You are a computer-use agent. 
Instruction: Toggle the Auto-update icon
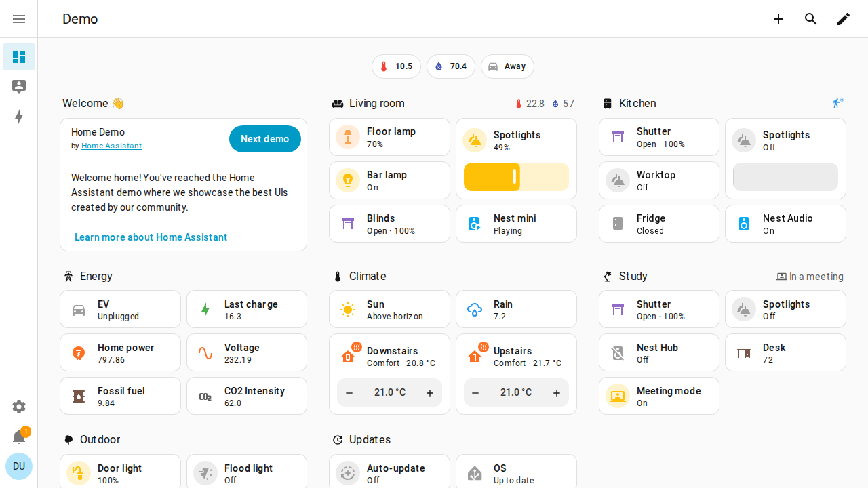pos(348,473)
